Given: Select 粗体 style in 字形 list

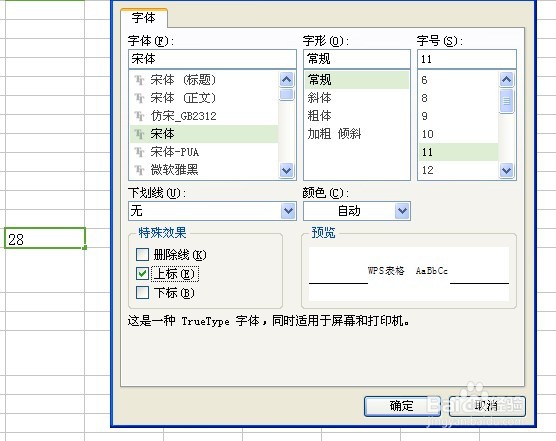Looking at the screenshot, I should (x=357, y=116).
